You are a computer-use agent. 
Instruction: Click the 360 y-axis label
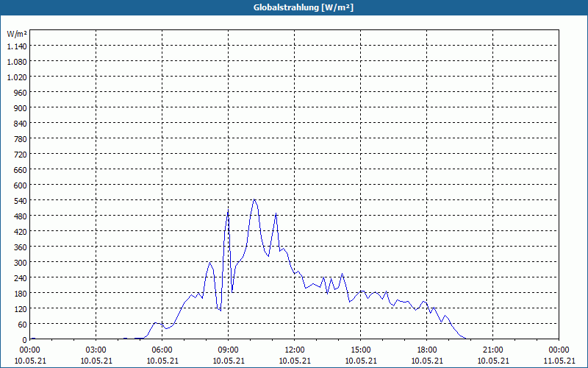(x=21, y=247)
